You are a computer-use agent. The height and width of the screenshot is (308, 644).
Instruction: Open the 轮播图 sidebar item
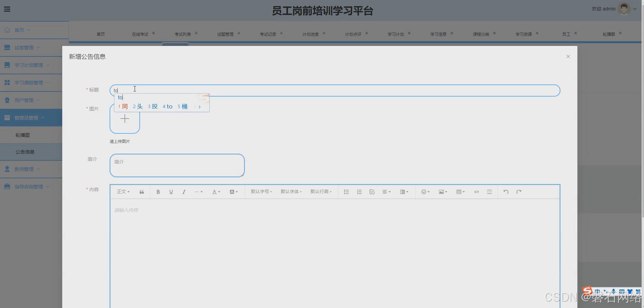pos(31,135)
